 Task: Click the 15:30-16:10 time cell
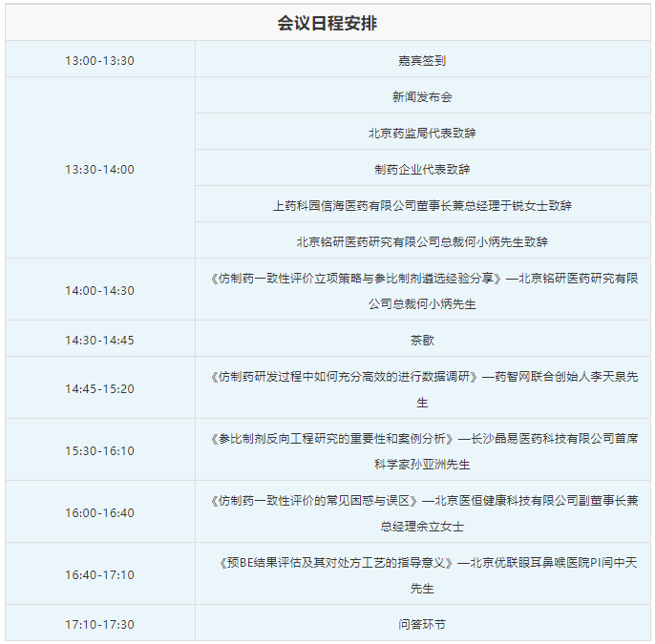pos(99,450)
